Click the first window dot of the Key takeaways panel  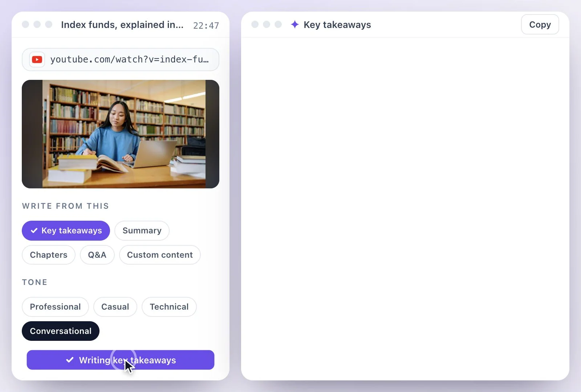(255, 24)
